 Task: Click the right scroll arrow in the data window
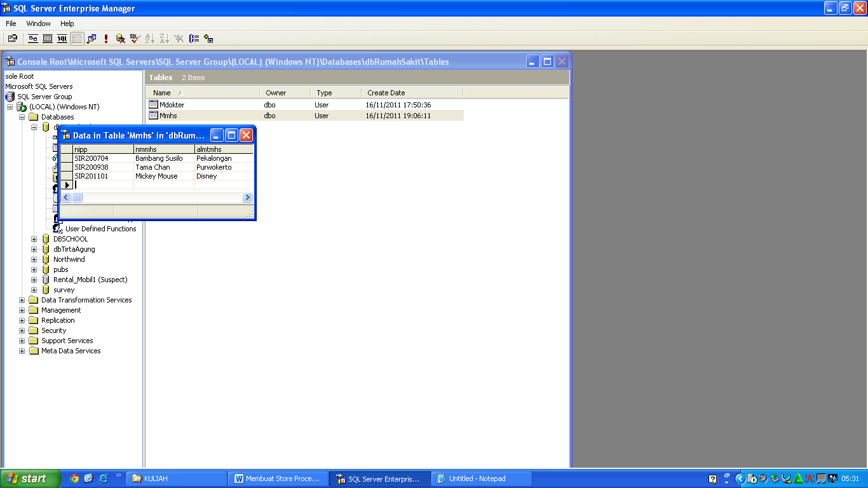(247, 197)
